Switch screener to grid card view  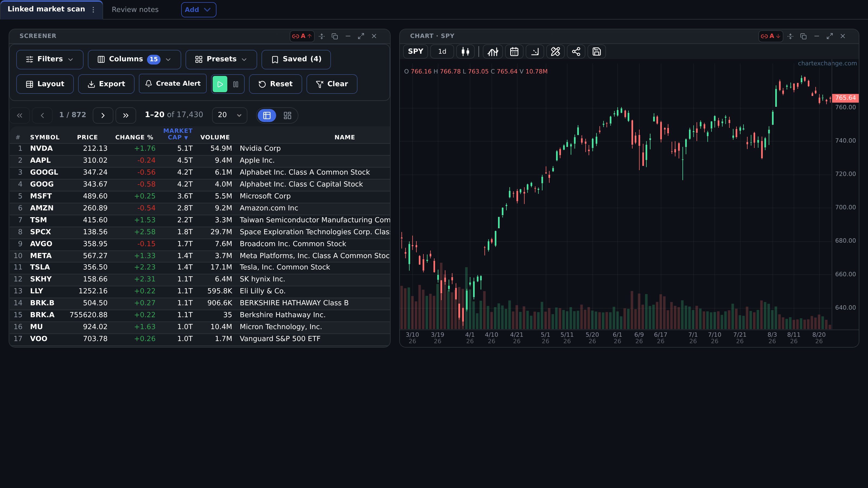coord(288,115)
